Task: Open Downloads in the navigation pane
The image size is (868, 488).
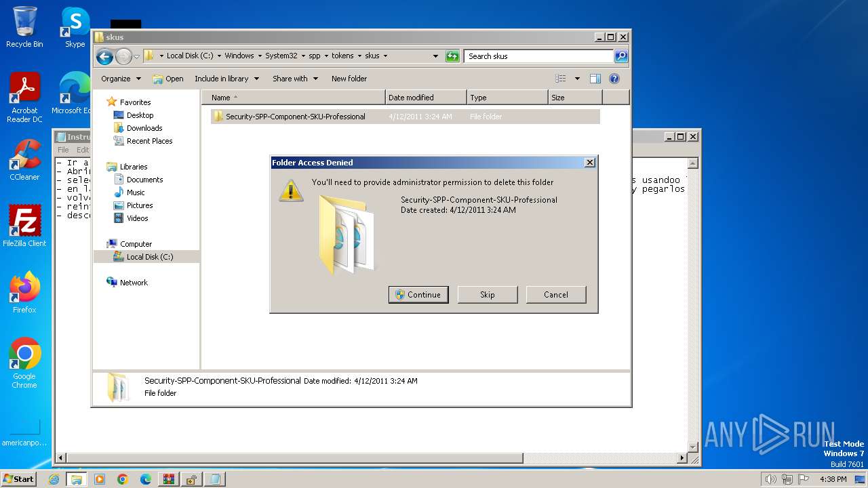Action: 144,128
